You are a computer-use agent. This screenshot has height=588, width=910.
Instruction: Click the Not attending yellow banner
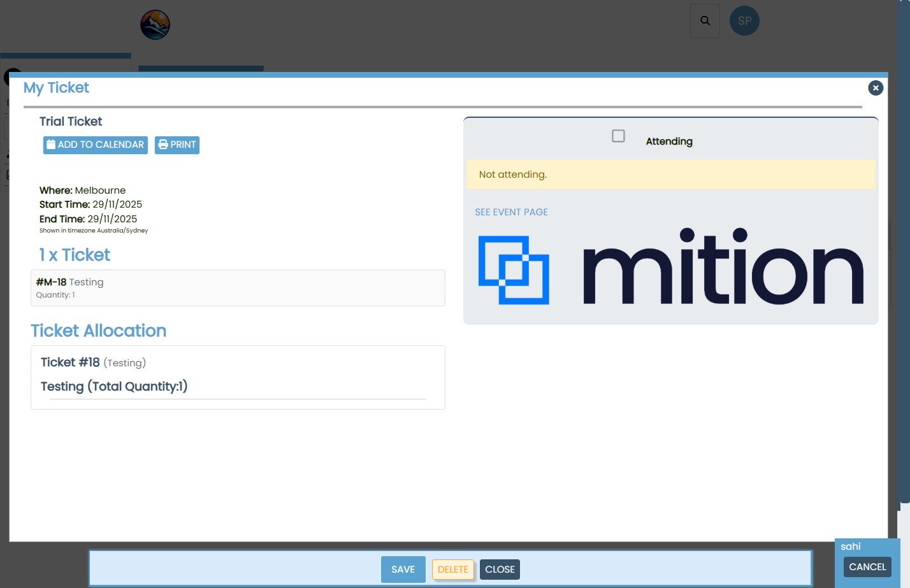670,175
